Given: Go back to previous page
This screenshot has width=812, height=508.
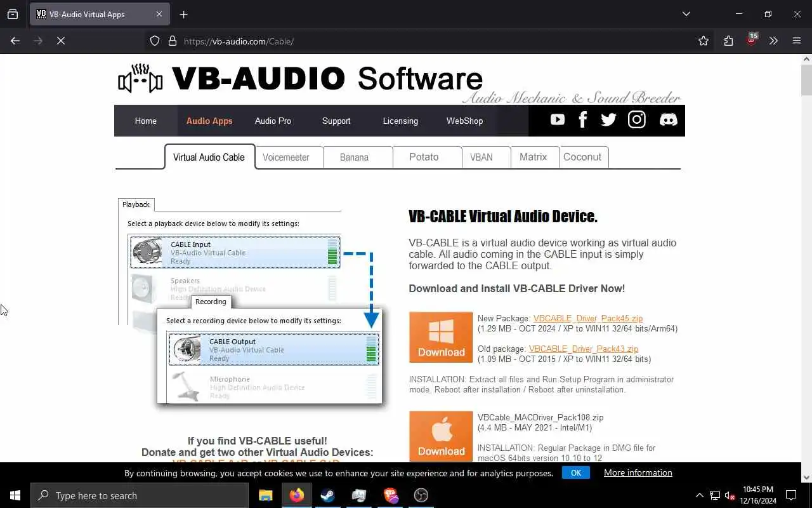Looking at the screenshot, I should pyautogui.click(x=15, y=41).
